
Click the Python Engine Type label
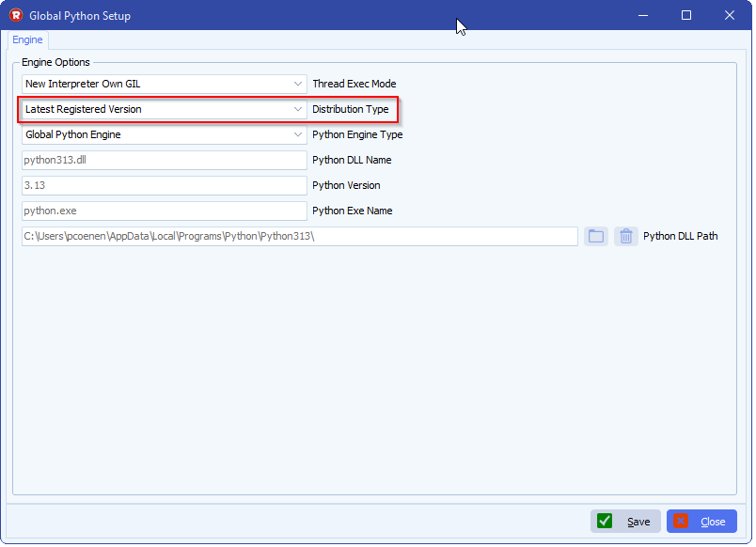357,134
